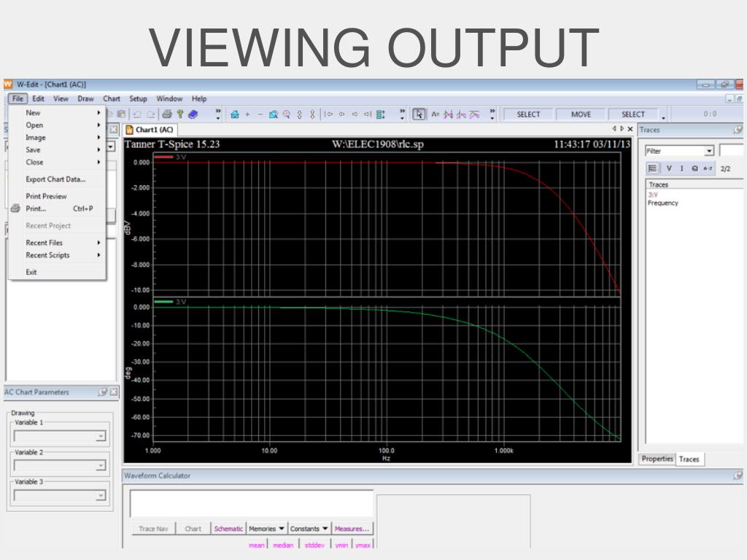Click the first SELECT button left of MOVE

pos(528,114)
